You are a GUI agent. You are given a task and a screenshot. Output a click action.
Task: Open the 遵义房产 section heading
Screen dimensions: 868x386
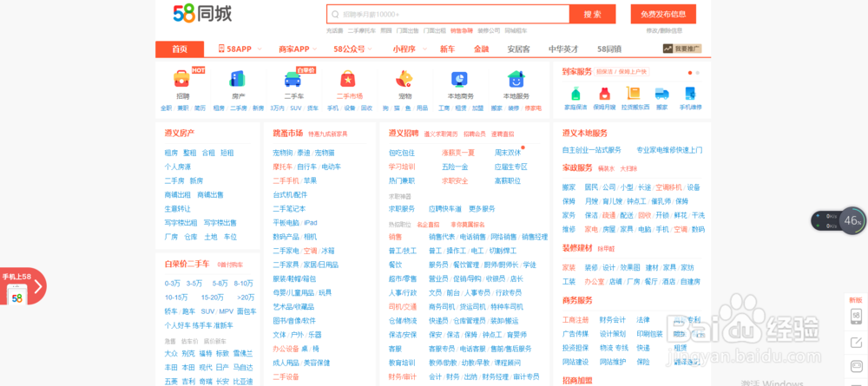pos(180,134)
